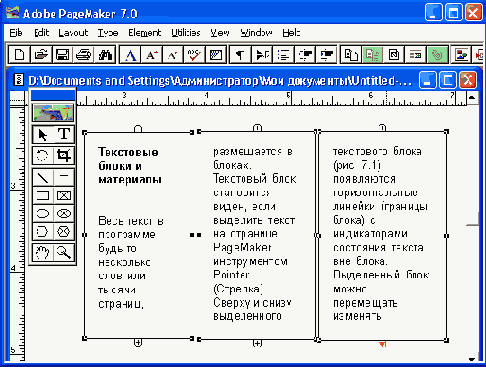Image resolution: width=486 pixels, height=367 pixels.
Task: Select the Rotating tool in toolbox
Action: [x=43, y=155]
